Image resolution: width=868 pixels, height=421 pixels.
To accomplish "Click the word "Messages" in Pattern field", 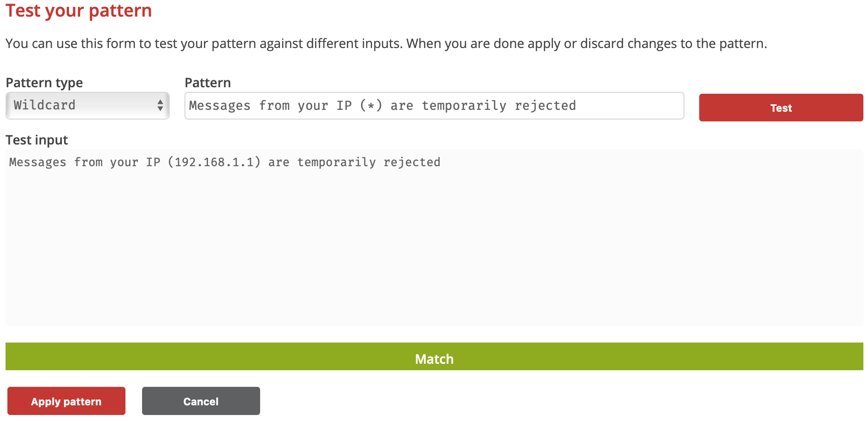I will click(220, 106).
